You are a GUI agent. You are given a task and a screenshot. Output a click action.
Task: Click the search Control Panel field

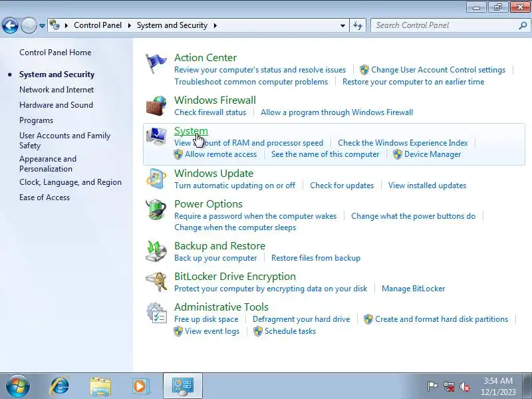[x=445, y=25]
